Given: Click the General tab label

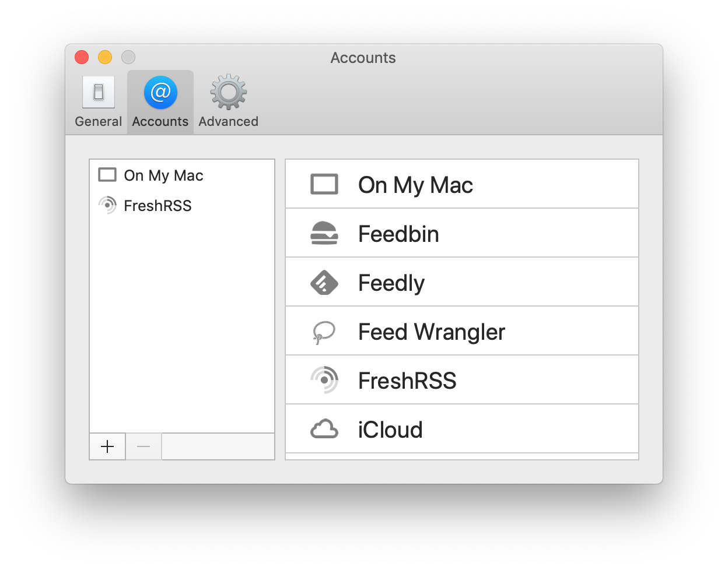Looking at the screenshot, I should [99, 121].
